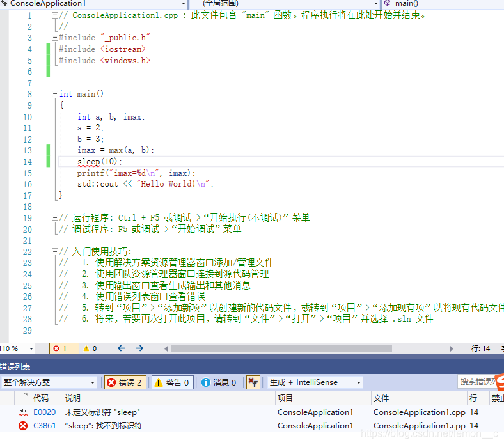Click the red error icon on C3861 row
The width and height of the screenshot is (504, 445).
23,426
